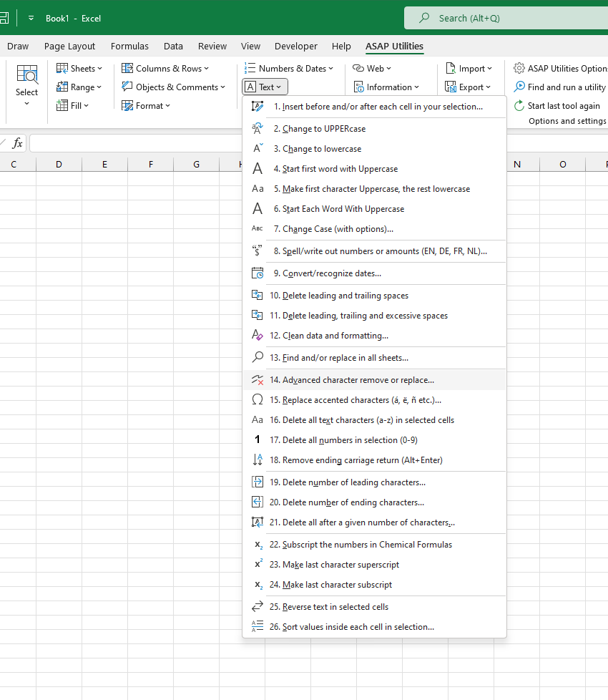
Task: Click the icon for Delete leading and trailing spaces
Action: (258, 295)
